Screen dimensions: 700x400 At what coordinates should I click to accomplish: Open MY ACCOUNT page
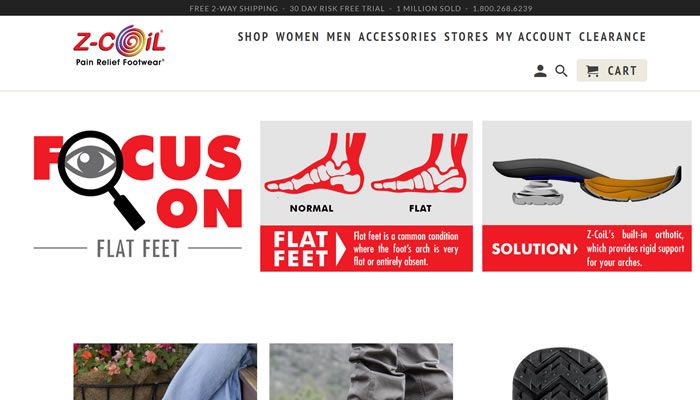[x=533, y=37]
